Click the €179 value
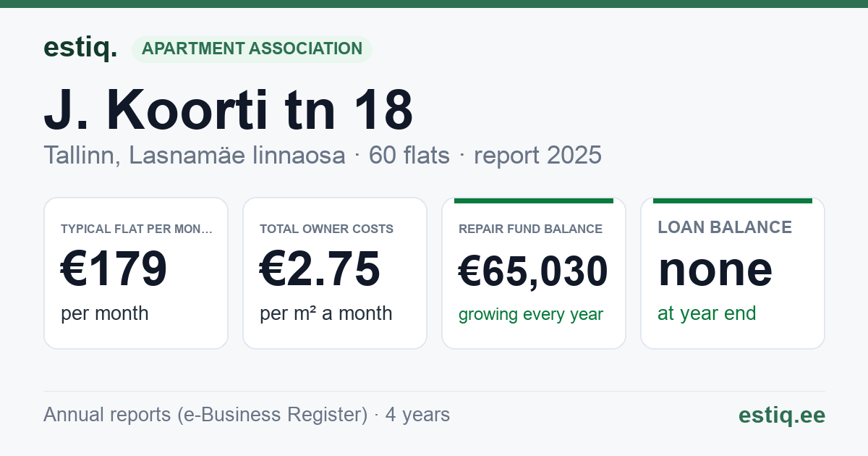Viewport: 868px width, 456px height. pyautogui.click(x=114, y=269)
